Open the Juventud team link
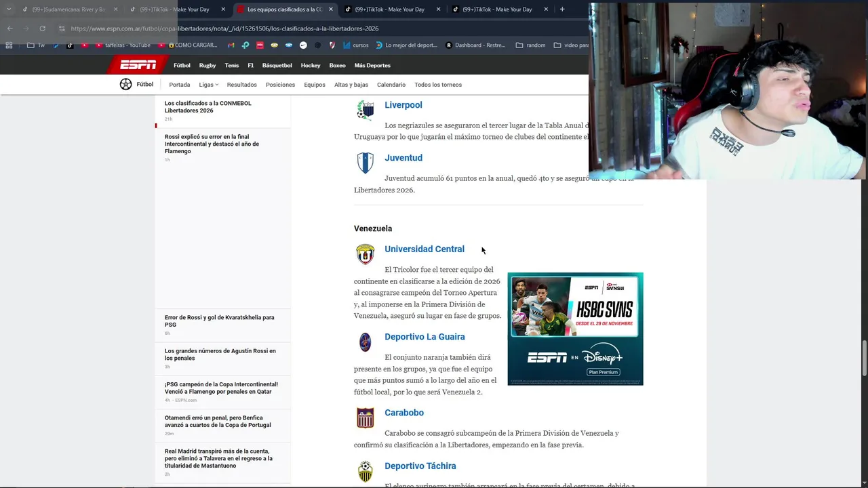The width and height of the screenshot is (868, 488). [x=403, y=158]
